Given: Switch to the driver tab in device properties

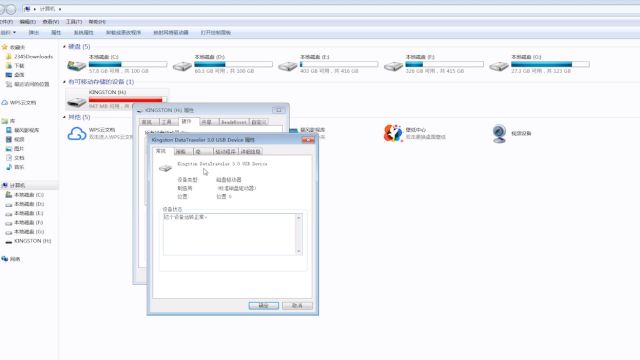Looking at the screenshot, I should pyautogui.click(x=225, y=151).
